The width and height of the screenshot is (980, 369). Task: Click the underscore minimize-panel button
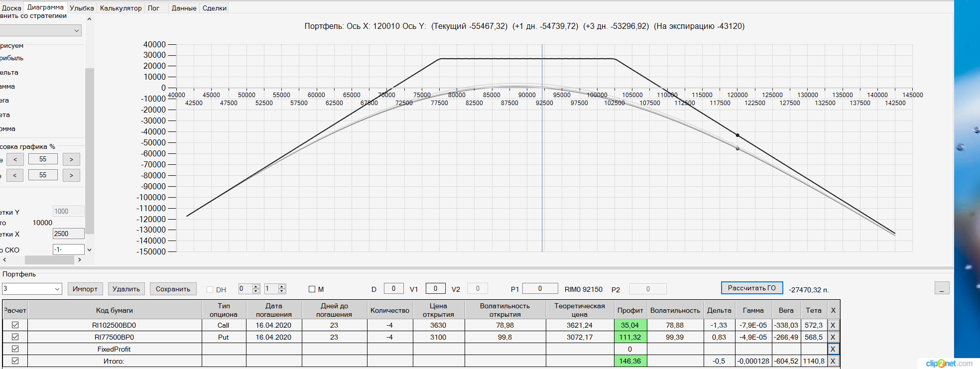(x=942, y=288)
